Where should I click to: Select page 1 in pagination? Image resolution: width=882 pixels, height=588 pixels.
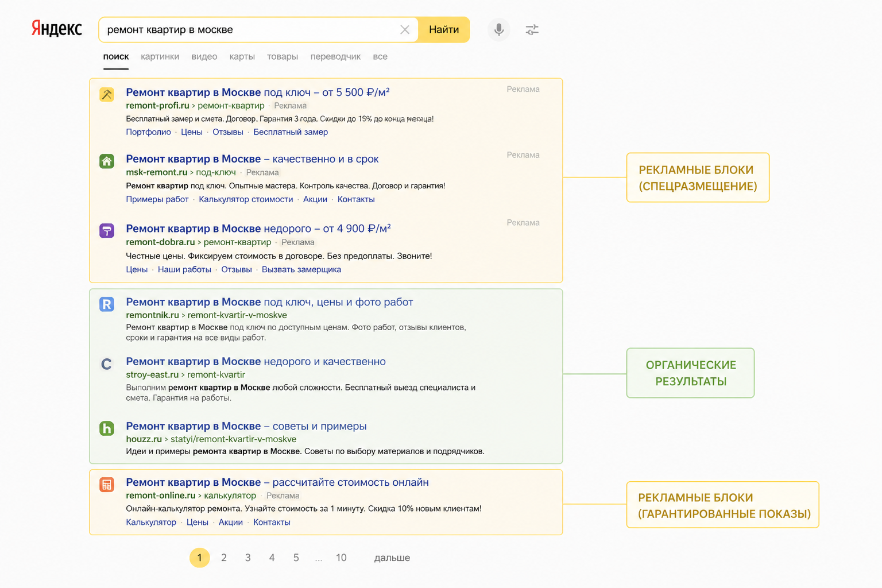199,558
